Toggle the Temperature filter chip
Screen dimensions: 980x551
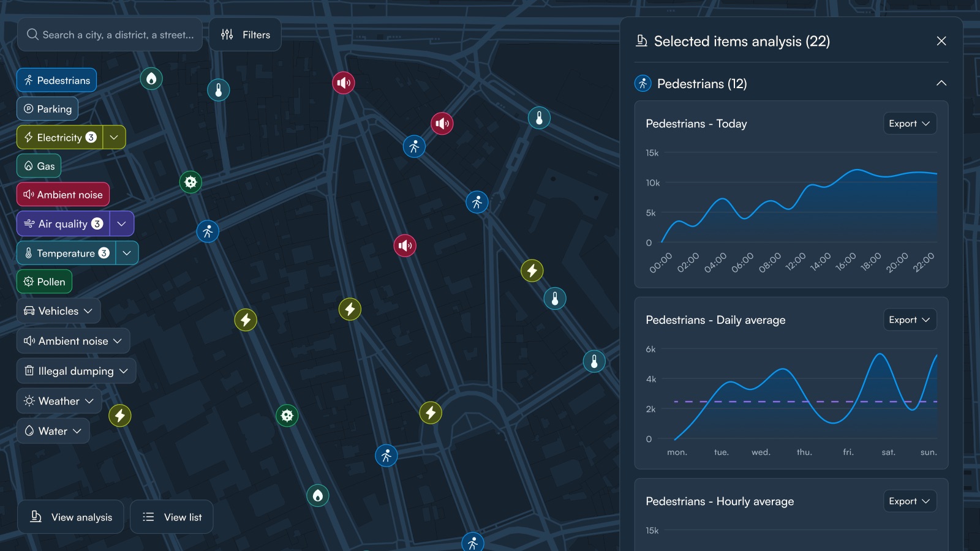(x=66, y=253)
